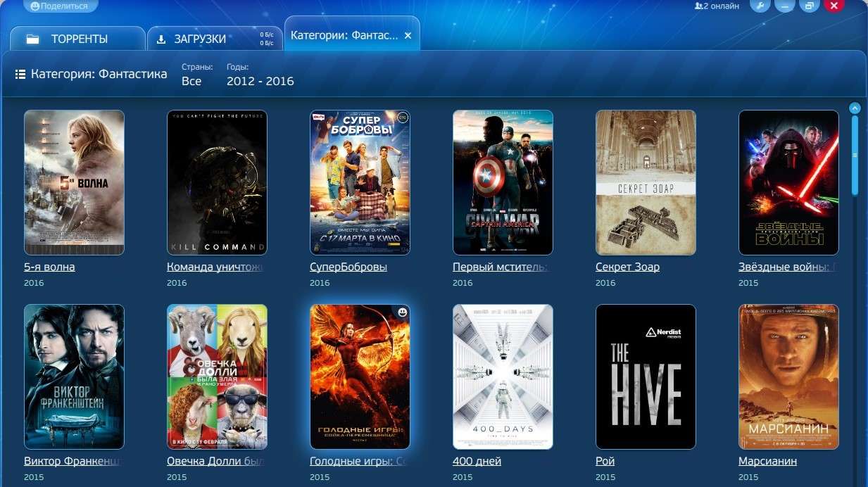Click the 2 онлайн users indicator
Viewport: 868px width, 487px height.
pos(717,6)
